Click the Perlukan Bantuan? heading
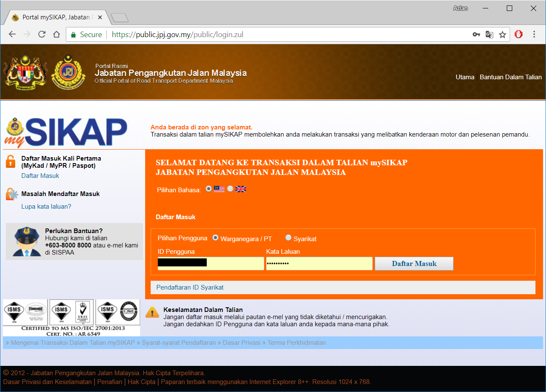This screenshot has width=546, height=392. [x=74, y=231]
